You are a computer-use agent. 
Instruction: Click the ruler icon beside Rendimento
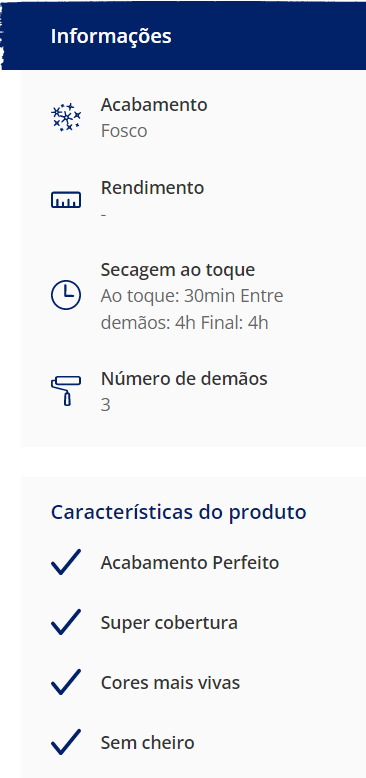66,200
